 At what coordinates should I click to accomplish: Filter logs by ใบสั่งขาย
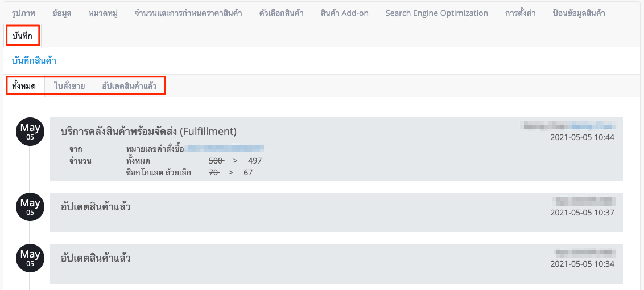pos(69,87)
